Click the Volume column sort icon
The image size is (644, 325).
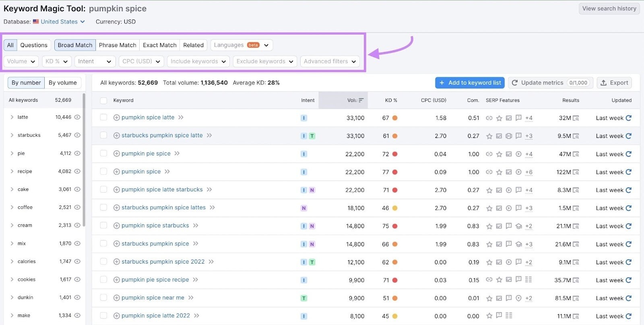(361, 100)
